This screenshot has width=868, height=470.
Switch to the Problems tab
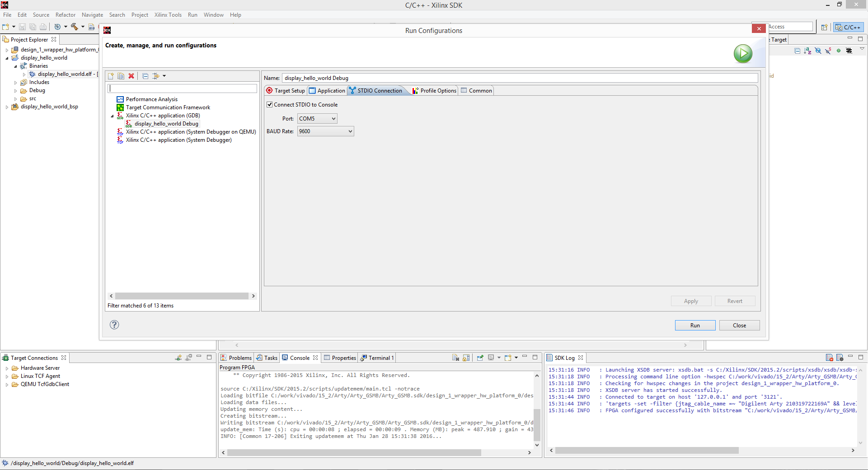[236, 358]
